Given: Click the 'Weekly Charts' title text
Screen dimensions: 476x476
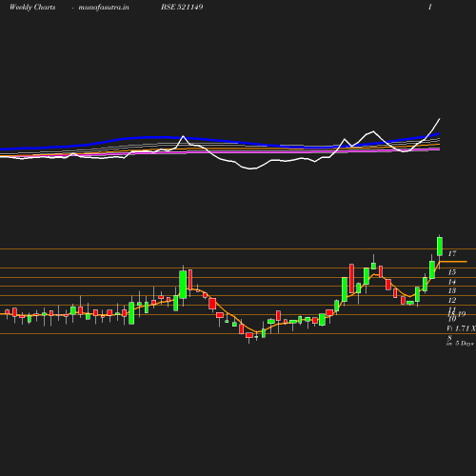Looking at the screenshot, I should point(32,7).
